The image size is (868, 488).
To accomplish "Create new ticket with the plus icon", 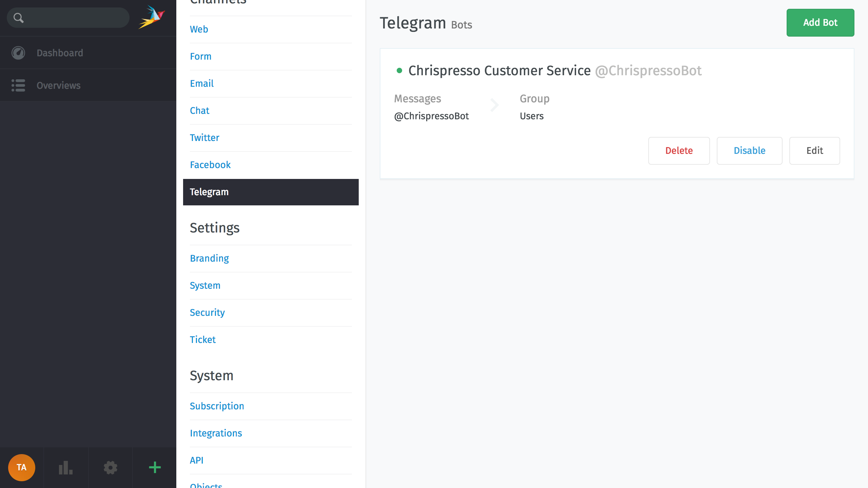I will (155, 467).
